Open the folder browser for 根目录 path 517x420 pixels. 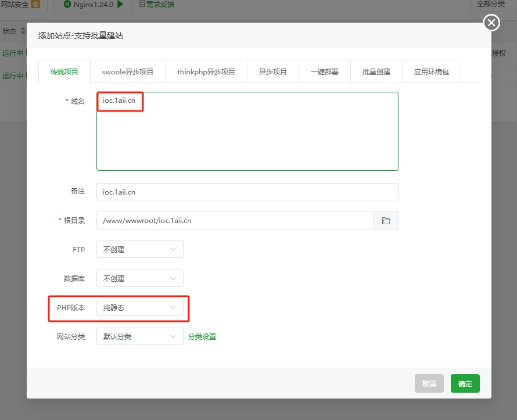click(x=386, y=220)
